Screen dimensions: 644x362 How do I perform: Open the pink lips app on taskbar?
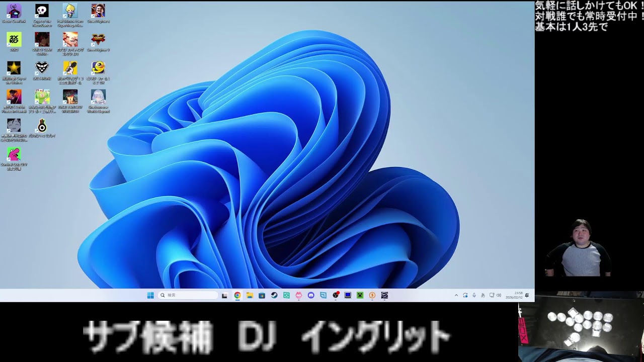tap(299, 296)
